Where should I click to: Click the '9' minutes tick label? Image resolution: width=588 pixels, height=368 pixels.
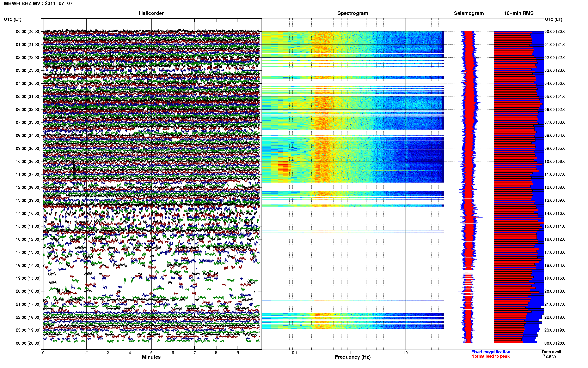tap(238, 353)
